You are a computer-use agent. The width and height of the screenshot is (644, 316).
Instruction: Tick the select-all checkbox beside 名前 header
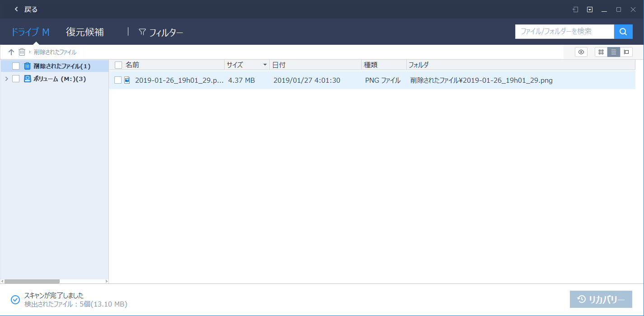118,65
